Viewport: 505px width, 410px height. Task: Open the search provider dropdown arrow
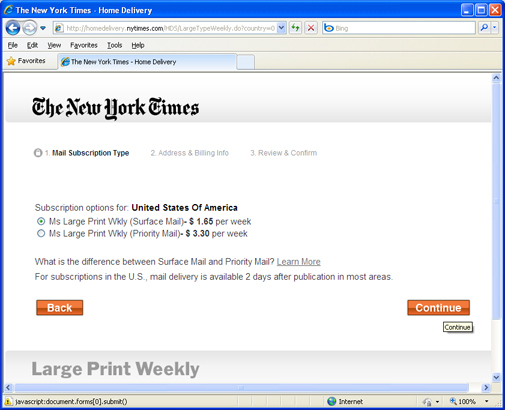[495, 28]
